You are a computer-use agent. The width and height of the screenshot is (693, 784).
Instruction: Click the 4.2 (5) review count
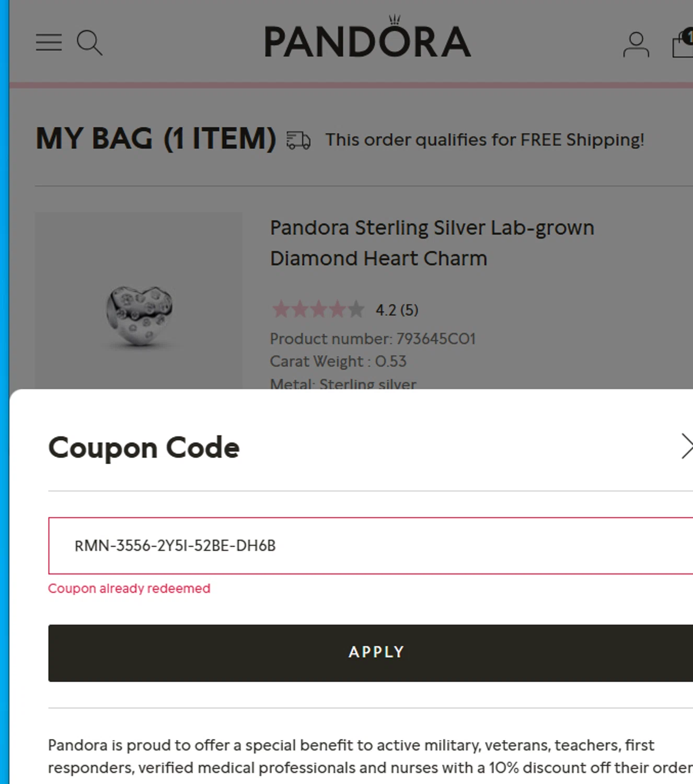(397, 310)
